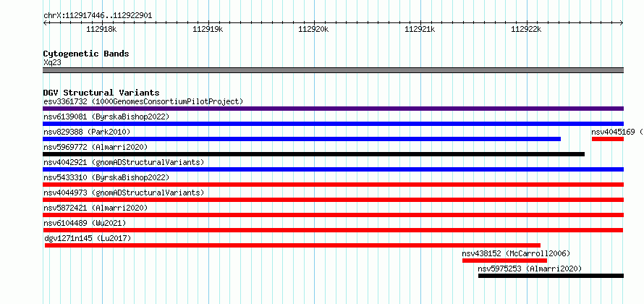Image resolution: width=644 pixels, height=304 pixels.
Task: Click the short red nsv4045169 bar
Action: pyautogui.click(x=608, y=139)
